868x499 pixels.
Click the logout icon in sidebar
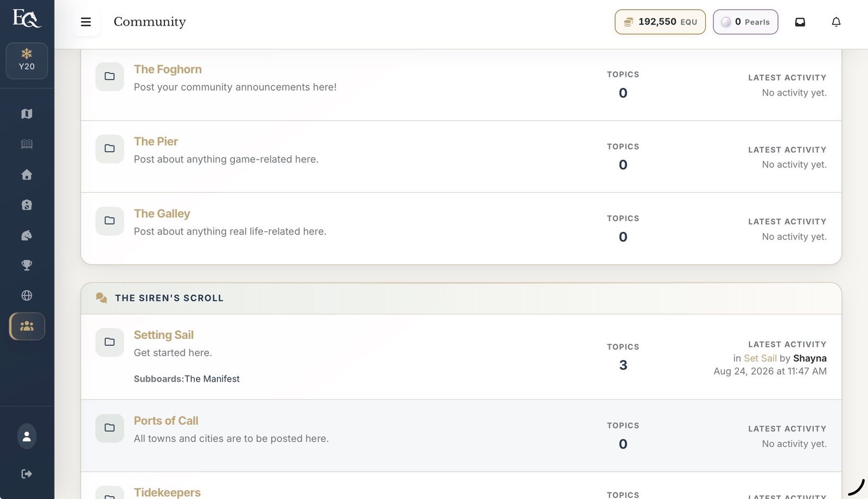click(27, 474)
